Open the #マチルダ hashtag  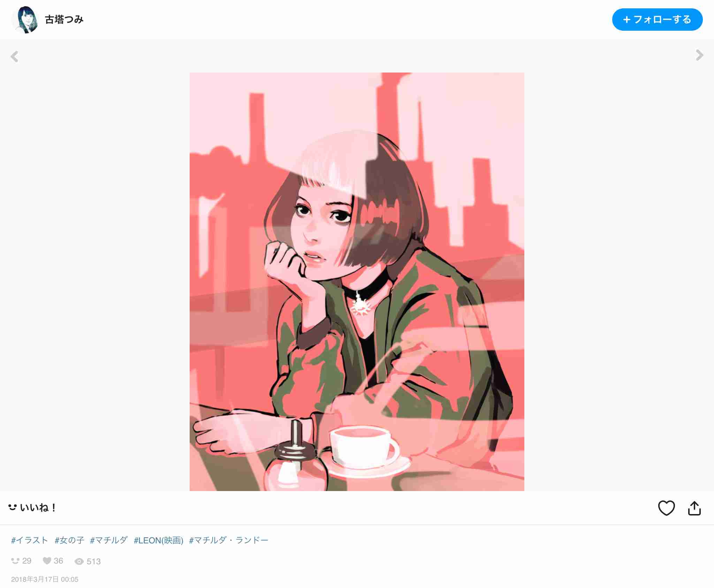pyautogui.click(x=109, y=540)
